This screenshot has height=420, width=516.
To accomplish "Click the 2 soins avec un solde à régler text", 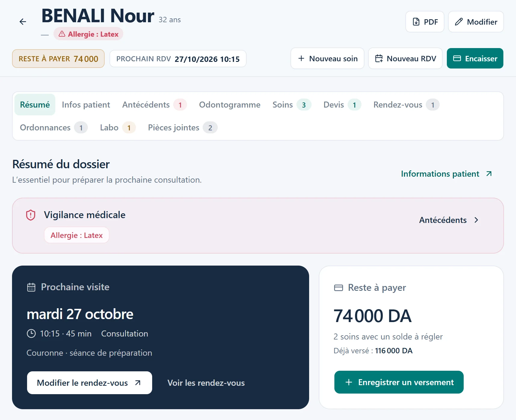I will (388, 336).
